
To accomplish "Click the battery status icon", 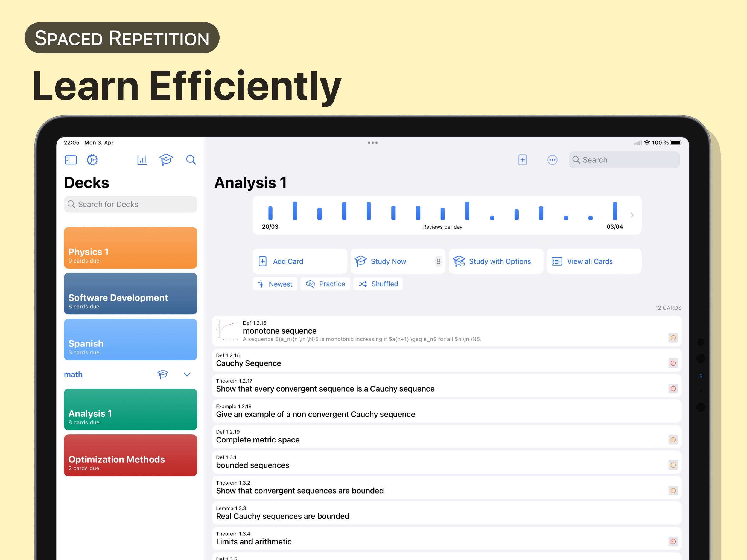I will point(676,142).
